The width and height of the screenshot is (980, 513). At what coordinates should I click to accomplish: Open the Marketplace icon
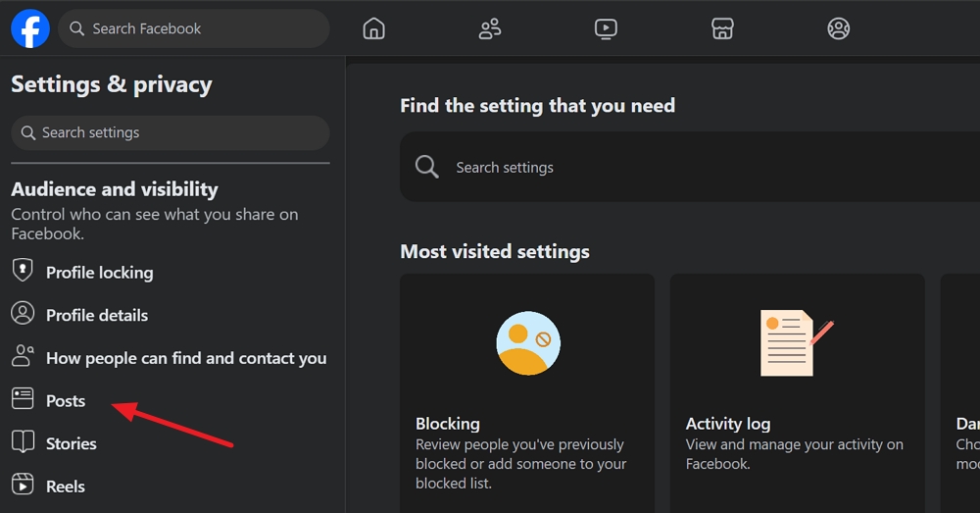pyautogui.click(x=722, y=28)
